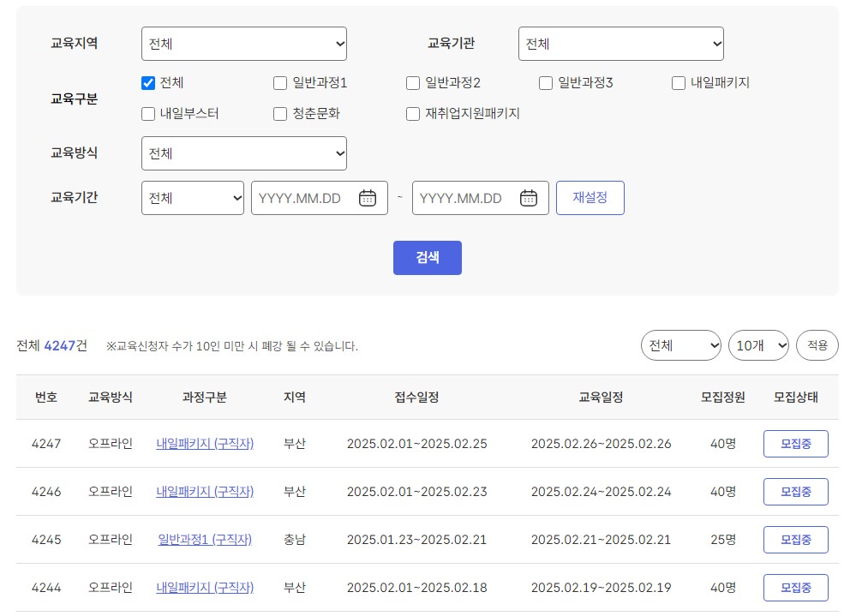The width and height of the screenshot is (850, 616).
Task: Select the 재취업지원패키지 checkbox
Action: 413,113
